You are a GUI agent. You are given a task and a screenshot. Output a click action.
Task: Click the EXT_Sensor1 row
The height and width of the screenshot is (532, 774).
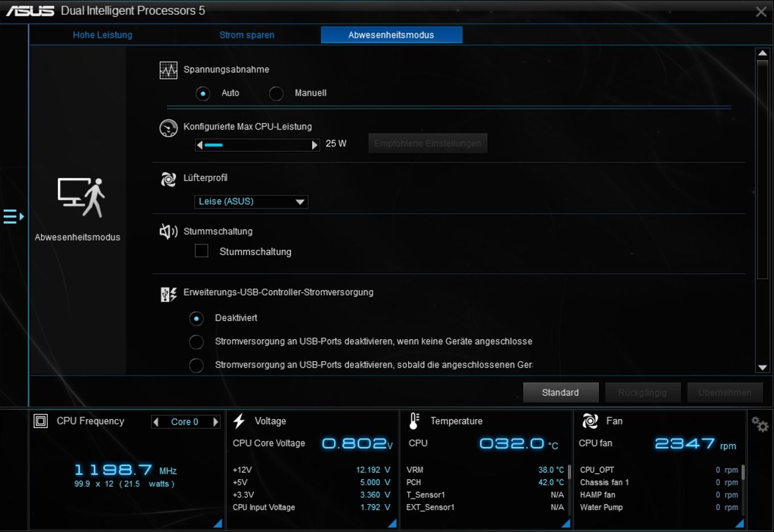(485, 508)
